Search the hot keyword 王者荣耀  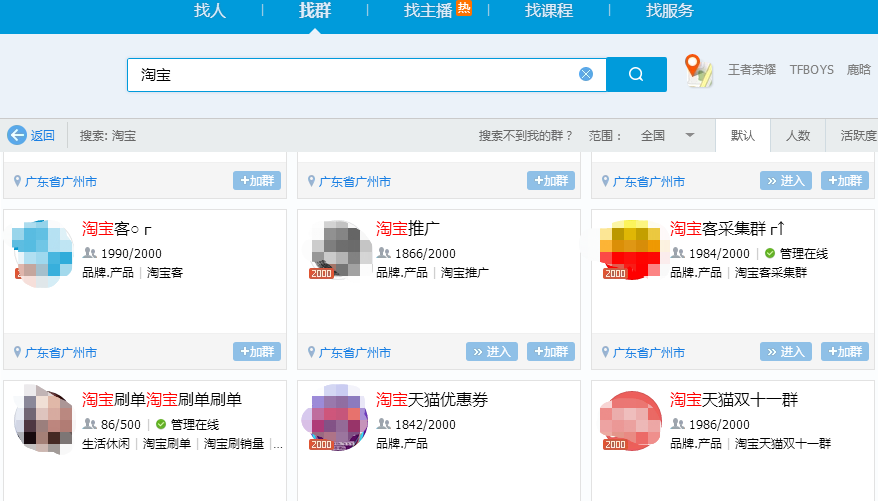(x=752, y=70)
